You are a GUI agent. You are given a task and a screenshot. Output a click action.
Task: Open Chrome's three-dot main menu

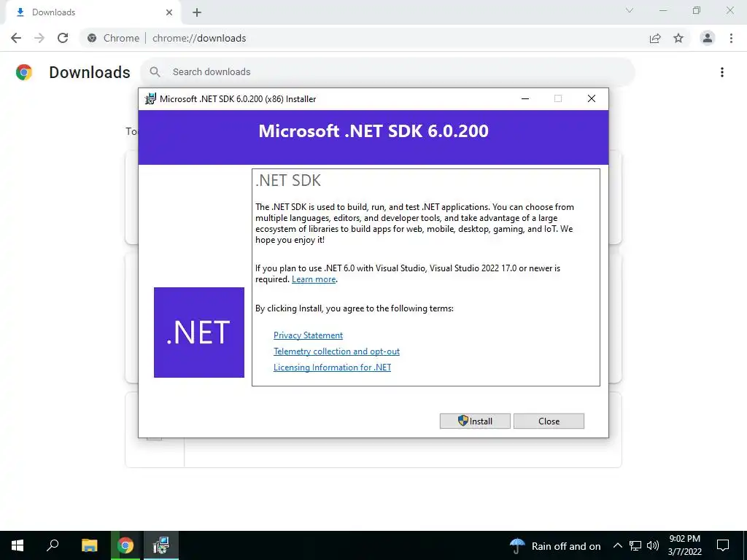click(731, 38)
